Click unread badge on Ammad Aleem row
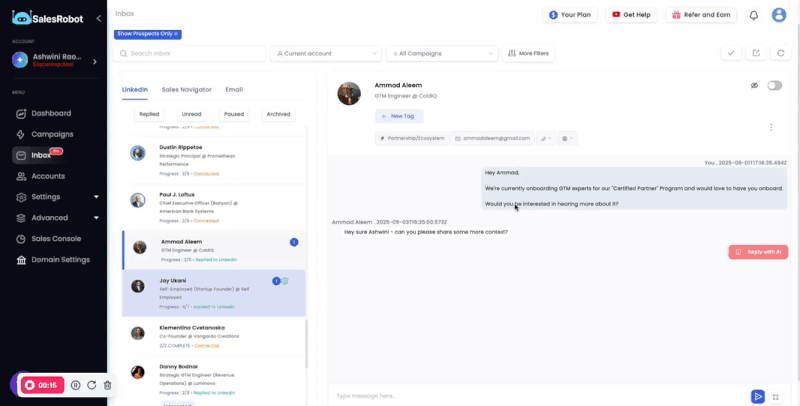This screenshot has width=800, height=406. [294, 242]
